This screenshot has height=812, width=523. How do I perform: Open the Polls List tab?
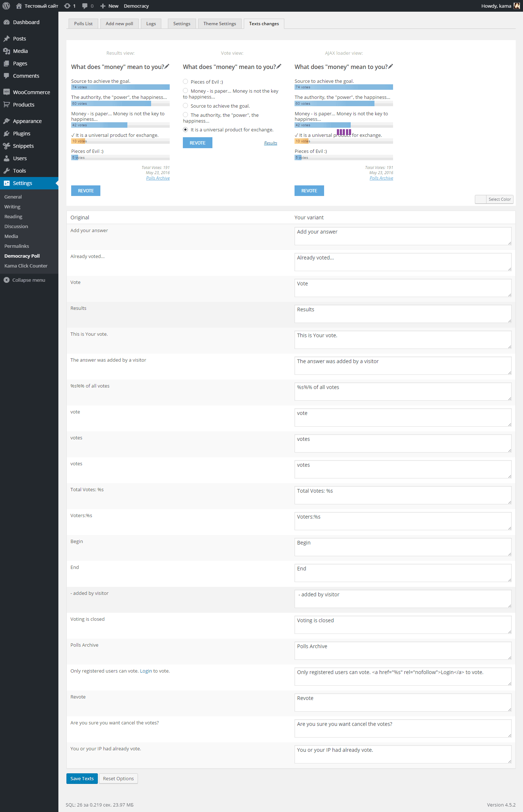[x=83, y=23]
